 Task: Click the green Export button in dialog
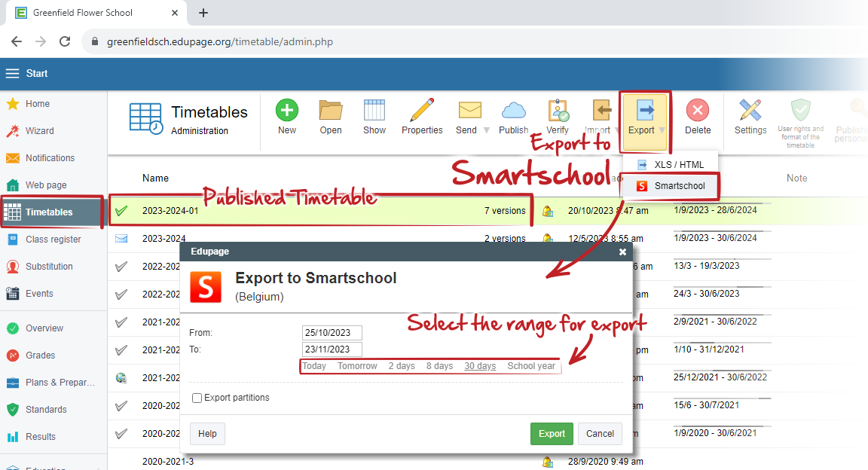tap(552, 433)
